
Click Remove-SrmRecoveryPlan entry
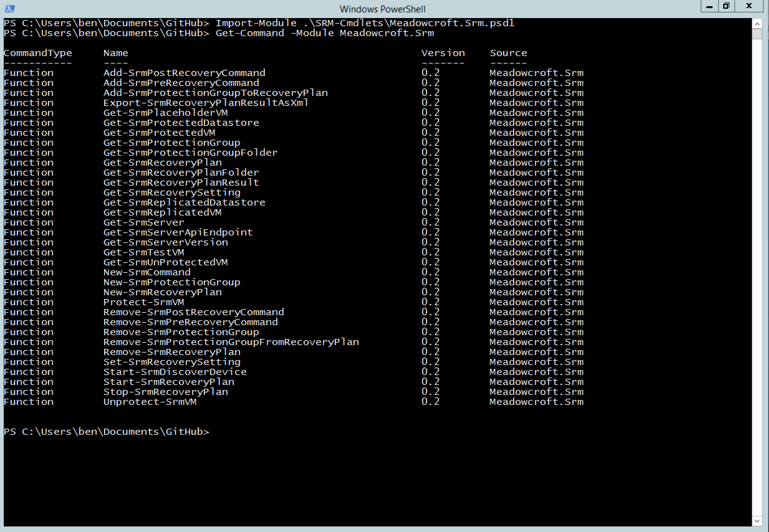click(172, 352)
